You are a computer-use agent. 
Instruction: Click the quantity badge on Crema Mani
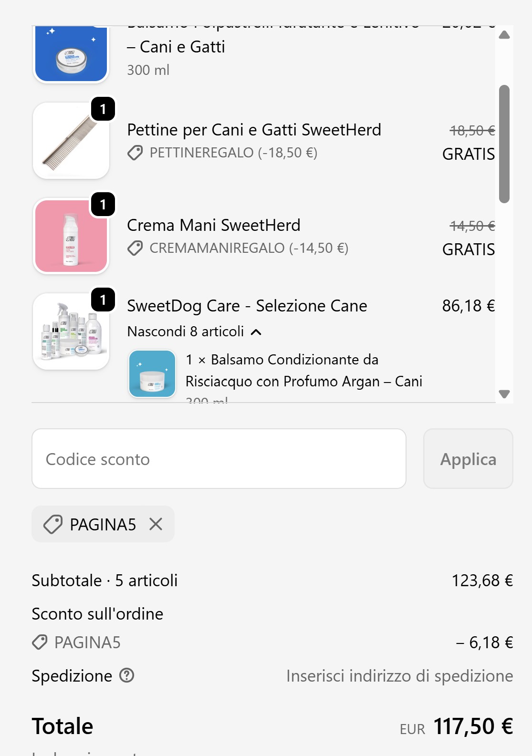[x=103, y=205]
